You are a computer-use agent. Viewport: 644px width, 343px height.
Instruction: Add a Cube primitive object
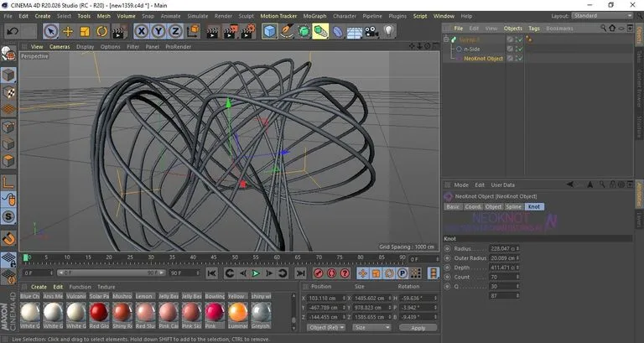pyautogui.click(x=269, y=31)
